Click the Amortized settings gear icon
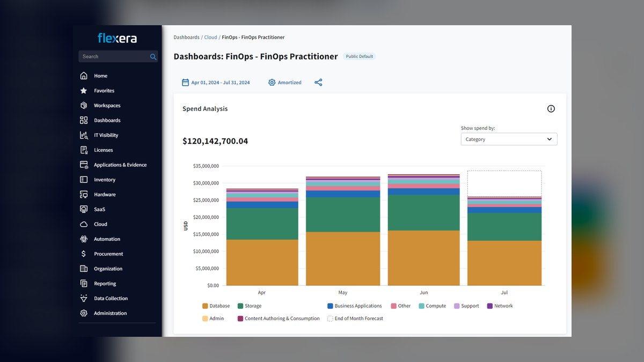The image size is (644, 362). [x=272, y=83]
